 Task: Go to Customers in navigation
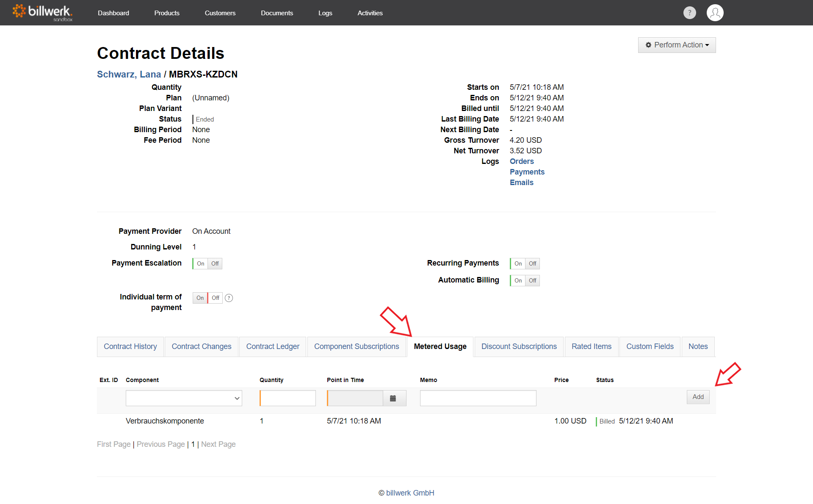(220, 13)
